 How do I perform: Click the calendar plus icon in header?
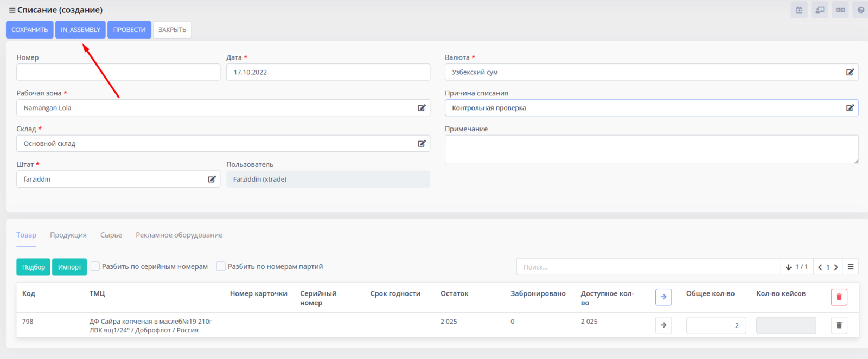(x=799, y=10)
